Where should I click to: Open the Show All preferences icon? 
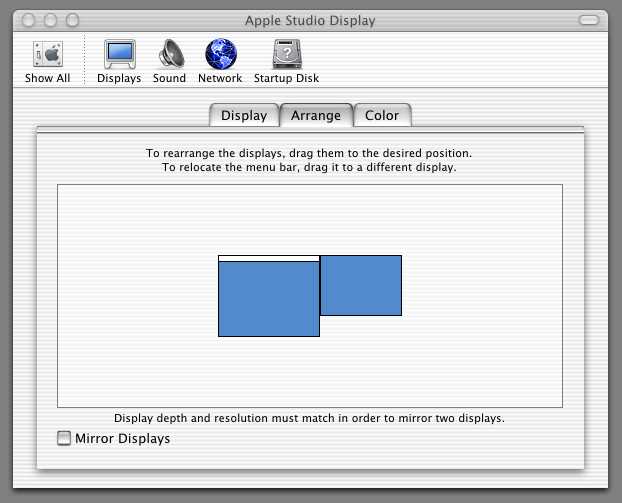(48, 54)
